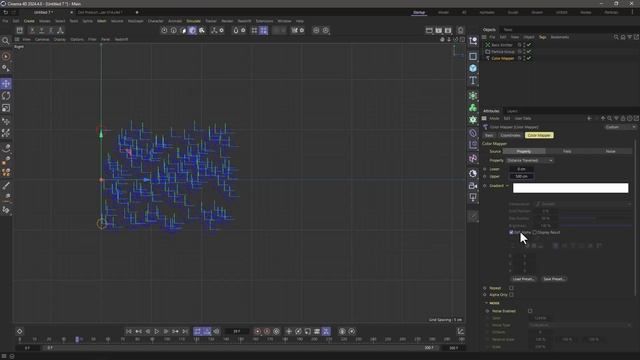Select the Color Mapper object in Objects list
640x360 pixels.
(502, 58)
